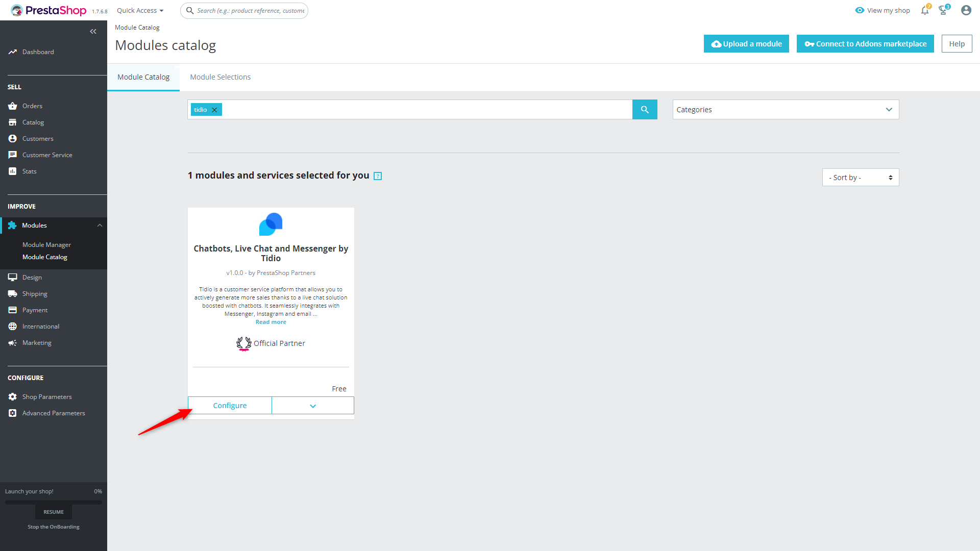Click the Shop Parameters gear icon

(13, 397)
